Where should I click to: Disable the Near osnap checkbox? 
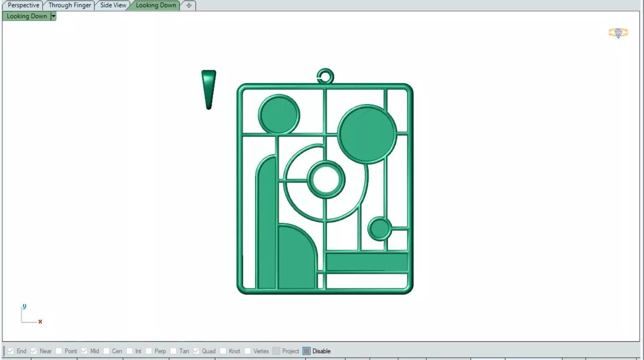click(34, 351)
